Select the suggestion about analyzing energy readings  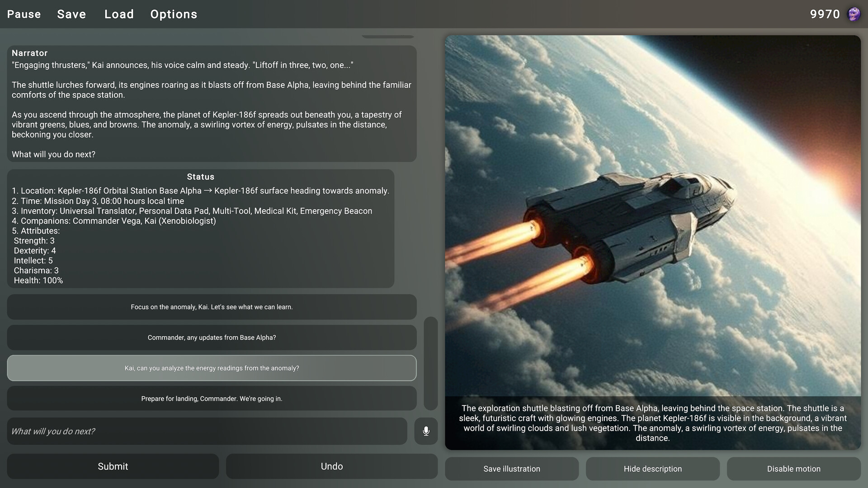coord(211,368)
